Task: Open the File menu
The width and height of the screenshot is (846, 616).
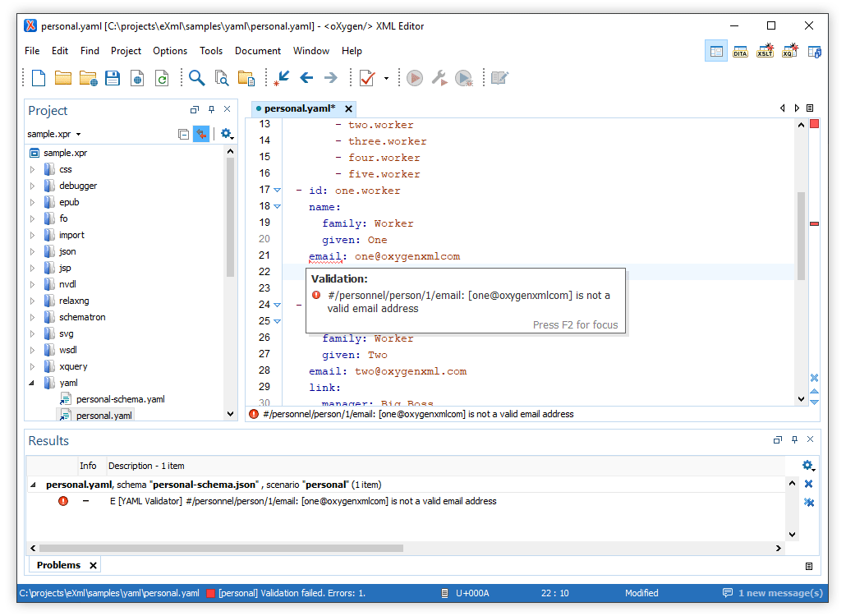Action: click(x=32, y=51)
